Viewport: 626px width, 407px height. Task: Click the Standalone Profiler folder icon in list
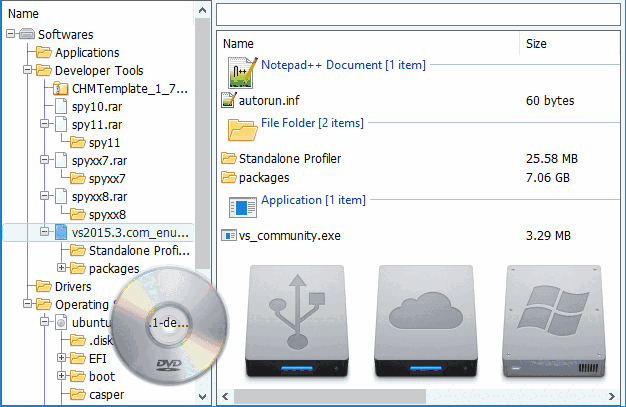pos(228,158)
